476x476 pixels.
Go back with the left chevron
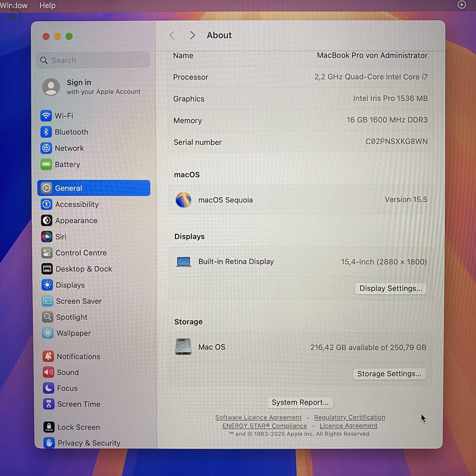[x=172, y=35]
